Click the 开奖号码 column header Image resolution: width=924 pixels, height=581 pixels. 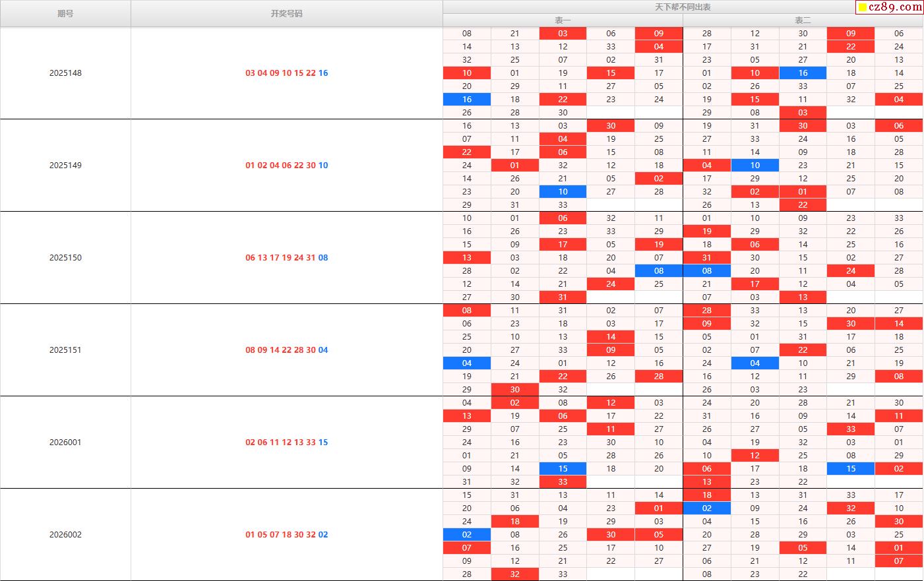pyautogui.click(x=286, y=13)
